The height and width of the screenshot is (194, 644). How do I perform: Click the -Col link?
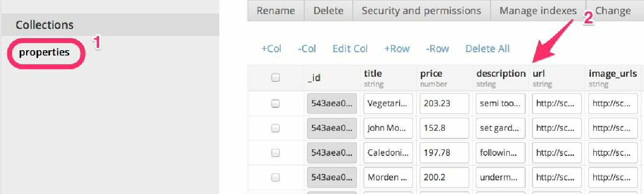coord(307,49)
